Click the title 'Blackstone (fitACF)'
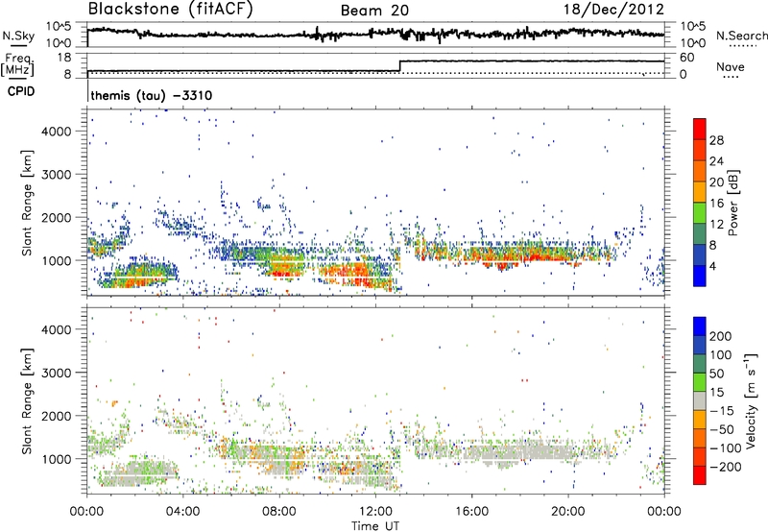The height and width of the screenshot is (532, 768). [171, 10]
